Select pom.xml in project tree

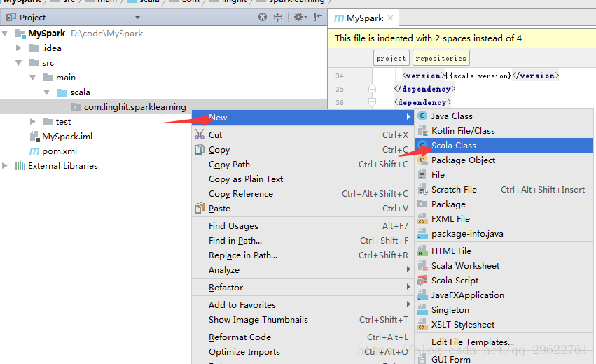[60, 150]
